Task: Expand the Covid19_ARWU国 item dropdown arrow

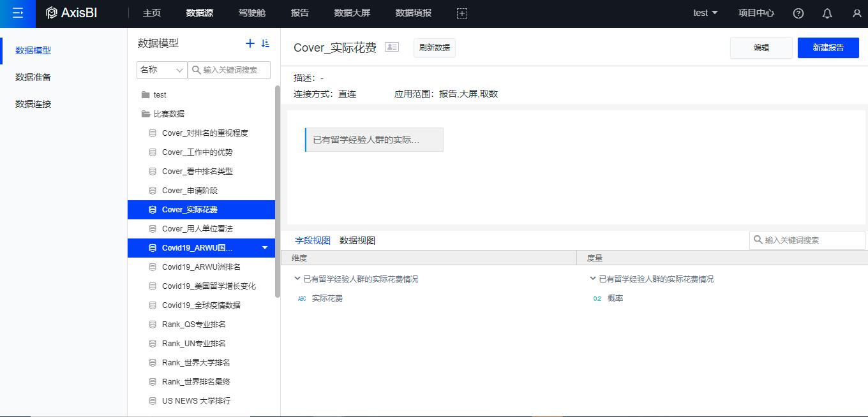Action: (x=265, y=247)
